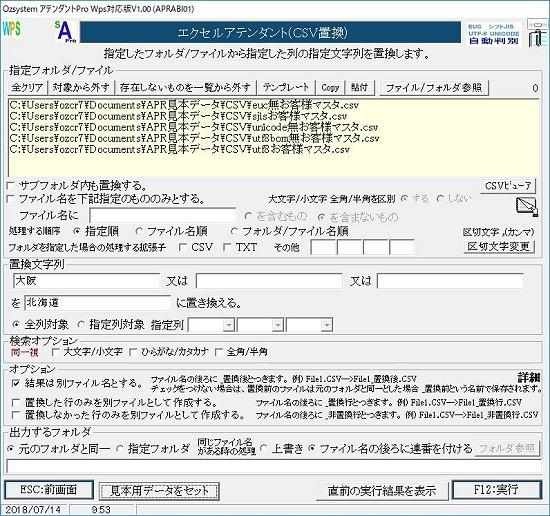The height and width of the screenshot is (516, 550).
Task: Open the CSVビューア button
Action: (x=508, y=186)
